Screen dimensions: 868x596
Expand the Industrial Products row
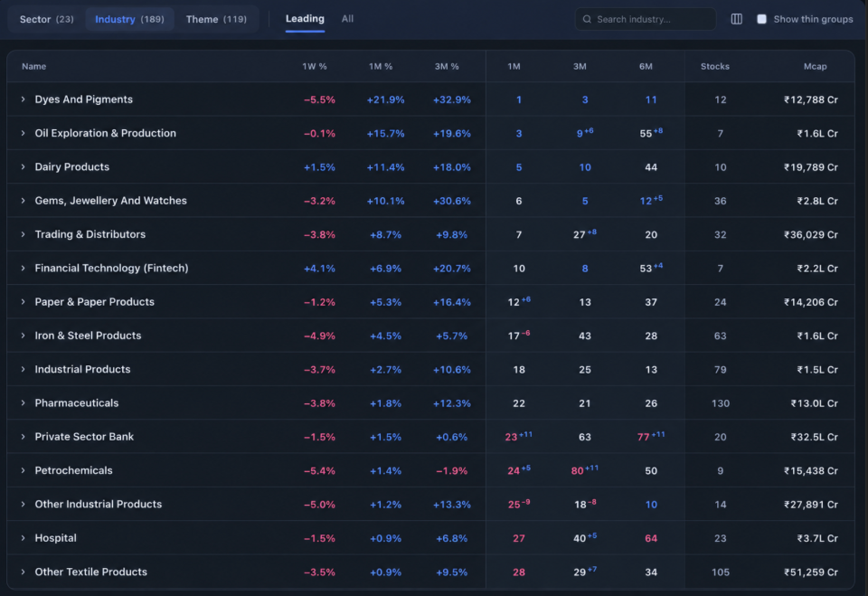coord(24,370)
